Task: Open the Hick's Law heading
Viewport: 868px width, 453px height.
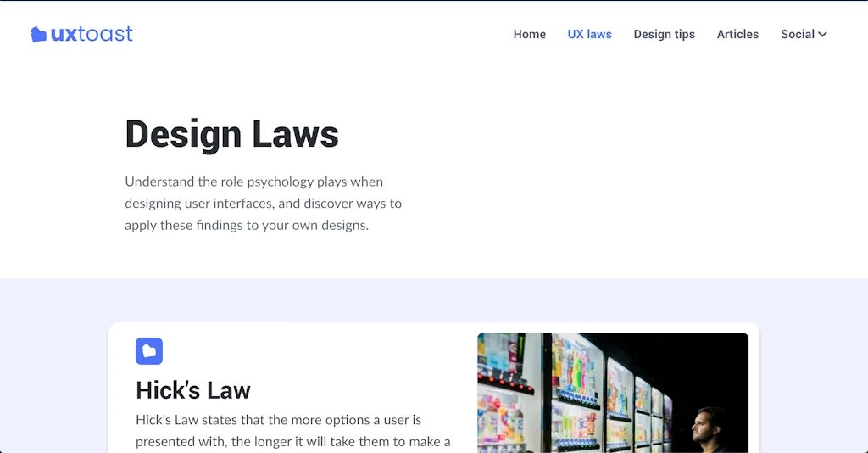Action: click(x=192, y=390)
